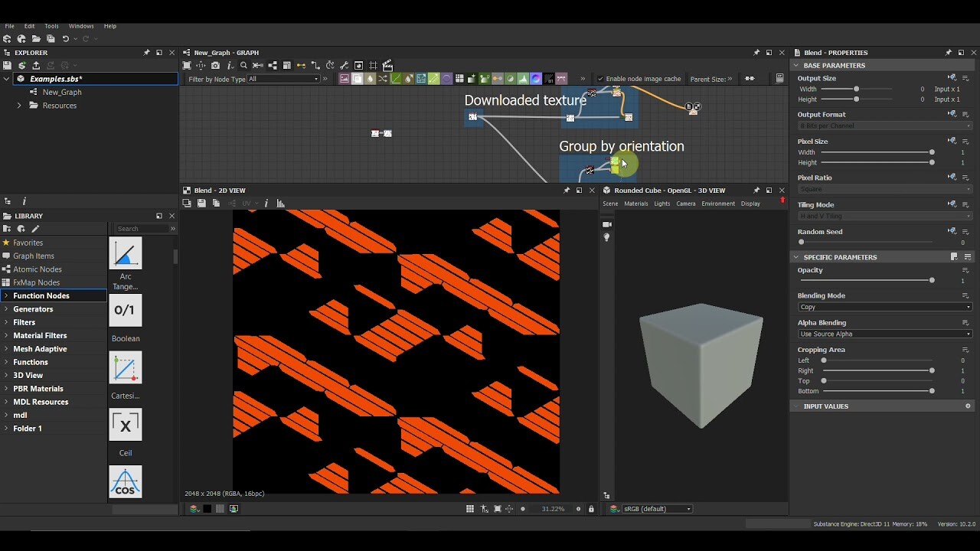
Task: Open the histogram view in 2D view toolbar
Action: (x=280, y=204)
